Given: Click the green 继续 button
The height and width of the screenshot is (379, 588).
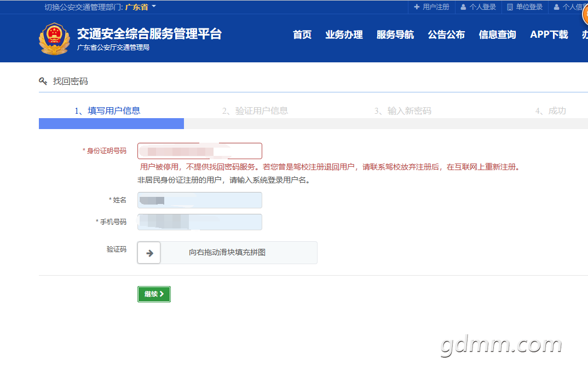Looking at the screenshot, I should tap(154, 294).
